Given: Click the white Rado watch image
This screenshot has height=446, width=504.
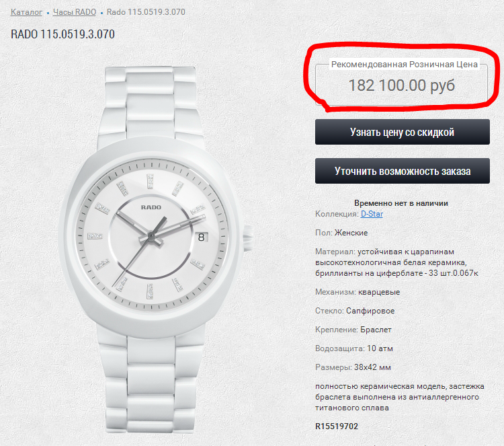Looking at the screenshot, I should click(156, 250).
